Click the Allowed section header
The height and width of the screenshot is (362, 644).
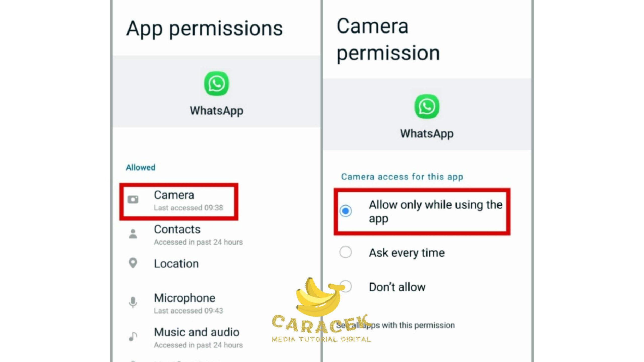pyautogui.click(x=140, y=167)
